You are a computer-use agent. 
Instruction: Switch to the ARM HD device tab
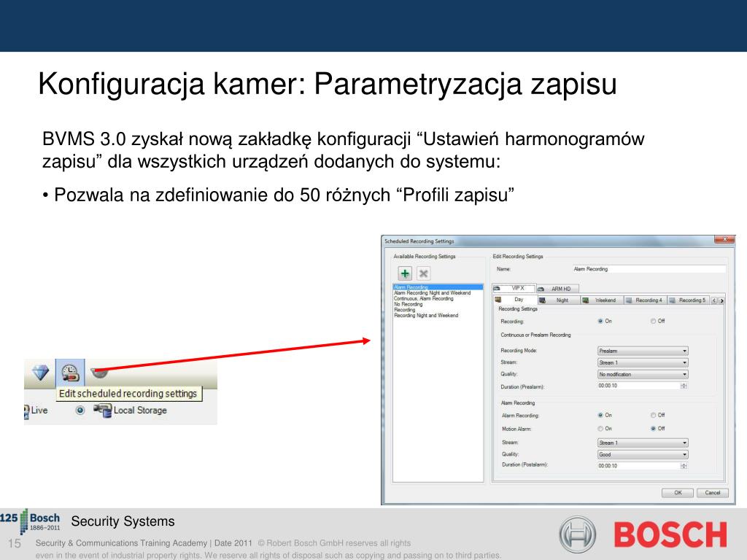click(557, 289)
